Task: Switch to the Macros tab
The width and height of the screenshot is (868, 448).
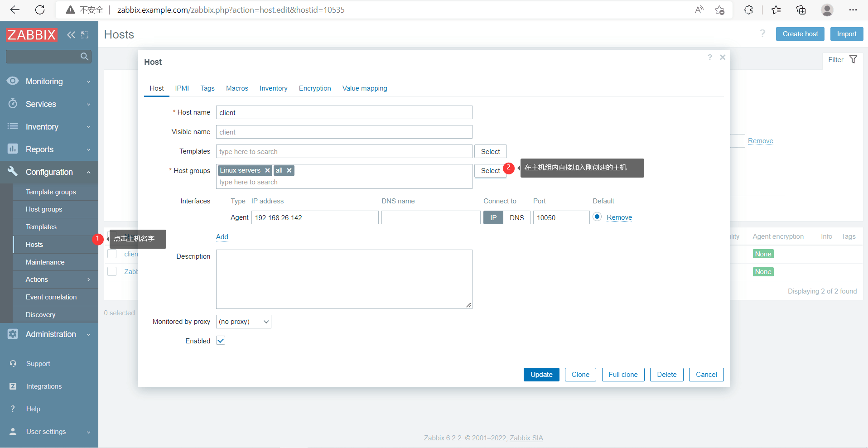Action: (x=237, y=88)
